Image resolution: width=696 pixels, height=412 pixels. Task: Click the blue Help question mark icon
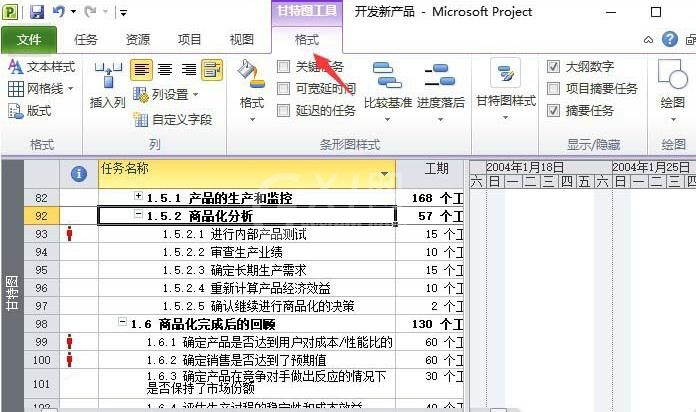tap(670, 40)
